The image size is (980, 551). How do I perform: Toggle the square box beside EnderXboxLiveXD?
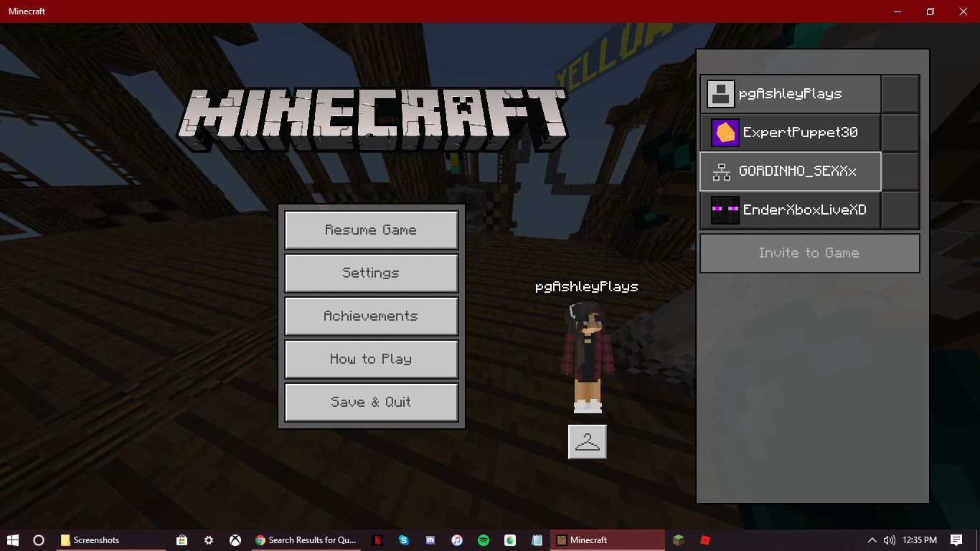point(900,210)
